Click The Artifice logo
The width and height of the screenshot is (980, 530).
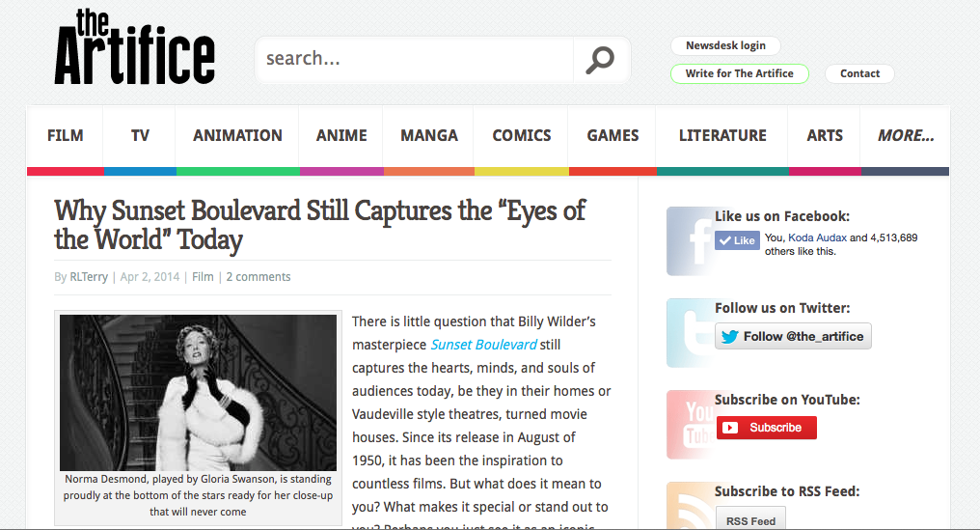[x=134, y=48]
